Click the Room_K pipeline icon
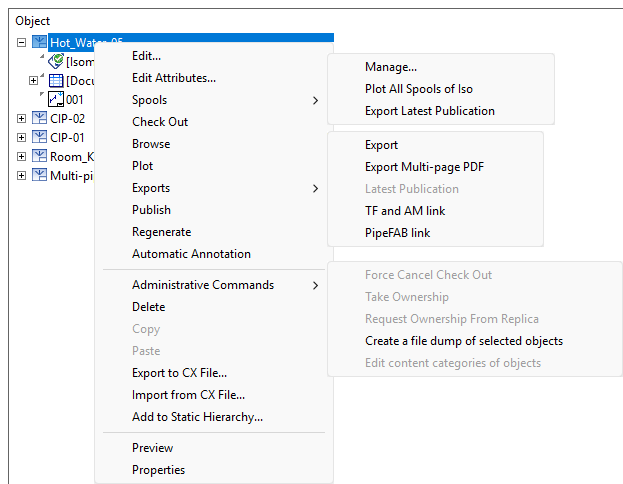The image size is (623, 484). coord(39,157)
